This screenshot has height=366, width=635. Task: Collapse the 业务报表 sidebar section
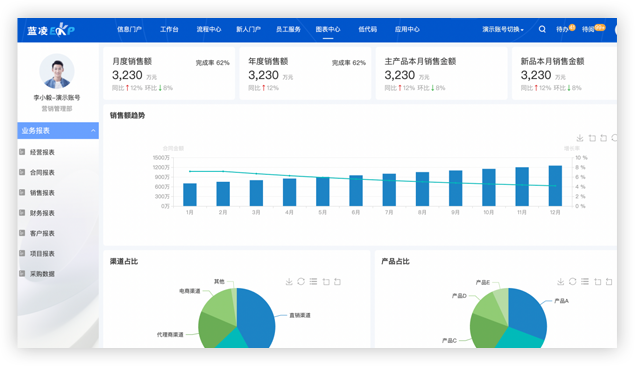point(93,131)
